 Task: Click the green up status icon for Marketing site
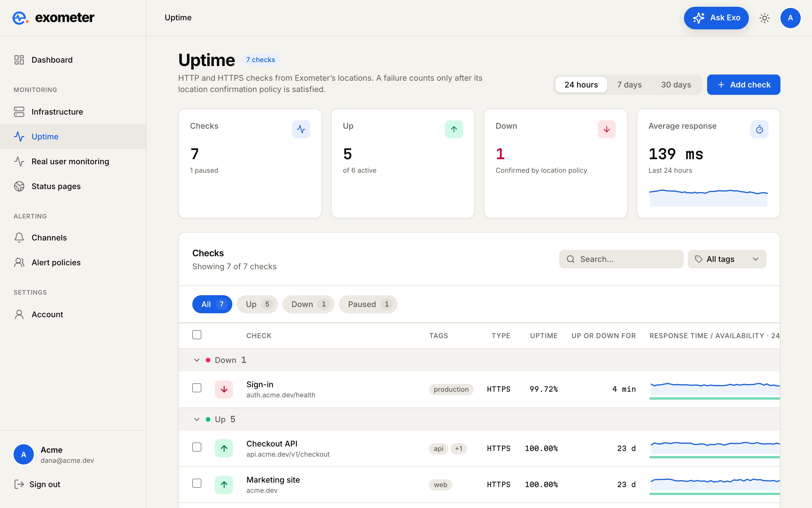point(224,485)
